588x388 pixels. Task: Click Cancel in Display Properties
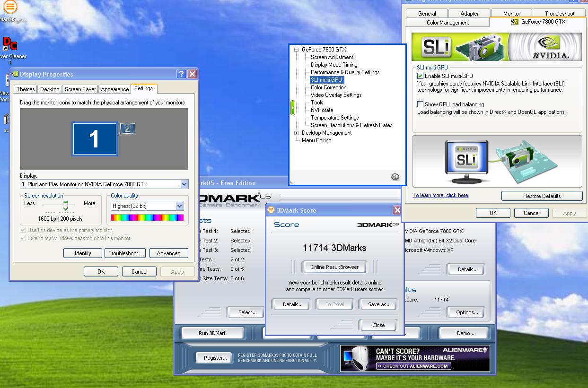tap(139, 272)
